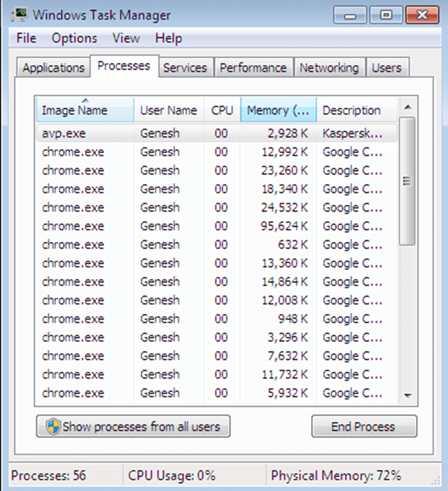The image size is (448, 491).
Task: Sort by User Name column
Action: coord(169,110)
